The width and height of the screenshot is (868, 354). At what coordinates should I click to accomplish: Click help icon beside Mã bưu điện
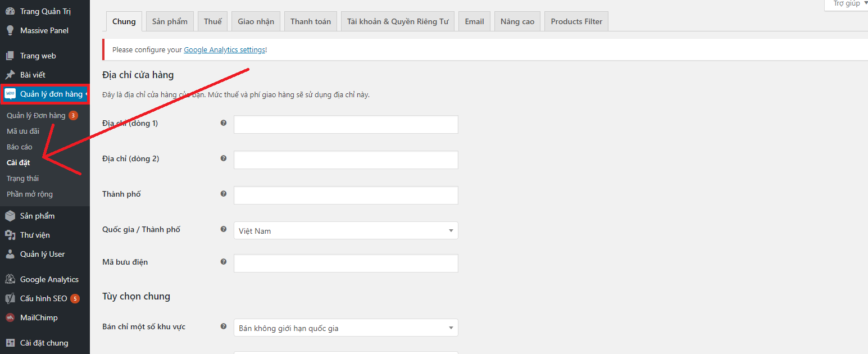pos(224,262)
